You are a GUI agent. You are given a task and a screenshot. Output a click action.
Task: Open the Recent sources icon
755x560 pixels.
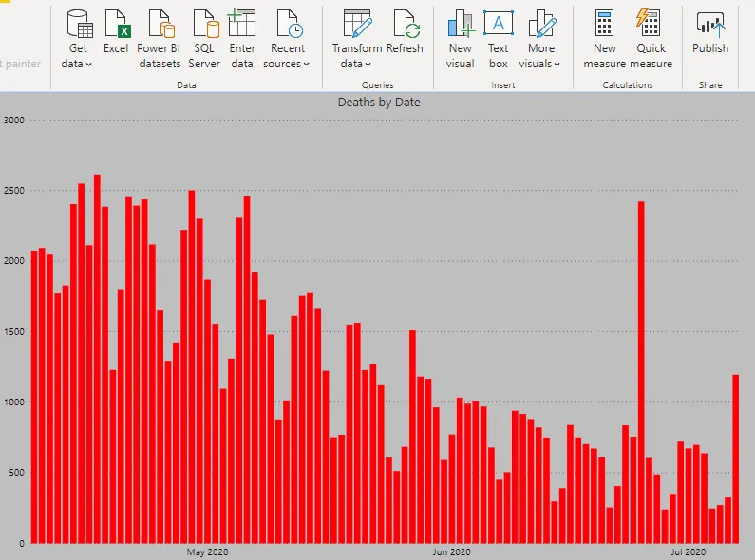pos(290,24)
